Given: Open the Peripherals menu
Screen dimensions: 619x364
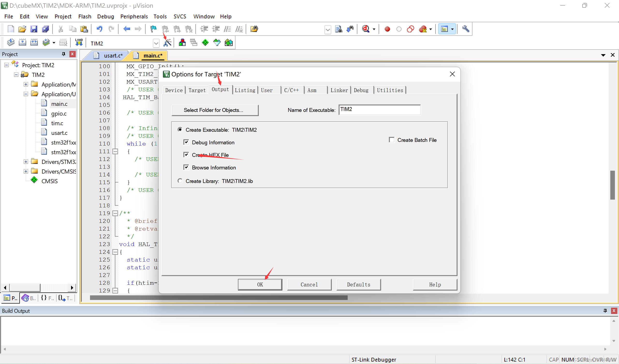Looking at the screenshot, I should coord(134,16).
